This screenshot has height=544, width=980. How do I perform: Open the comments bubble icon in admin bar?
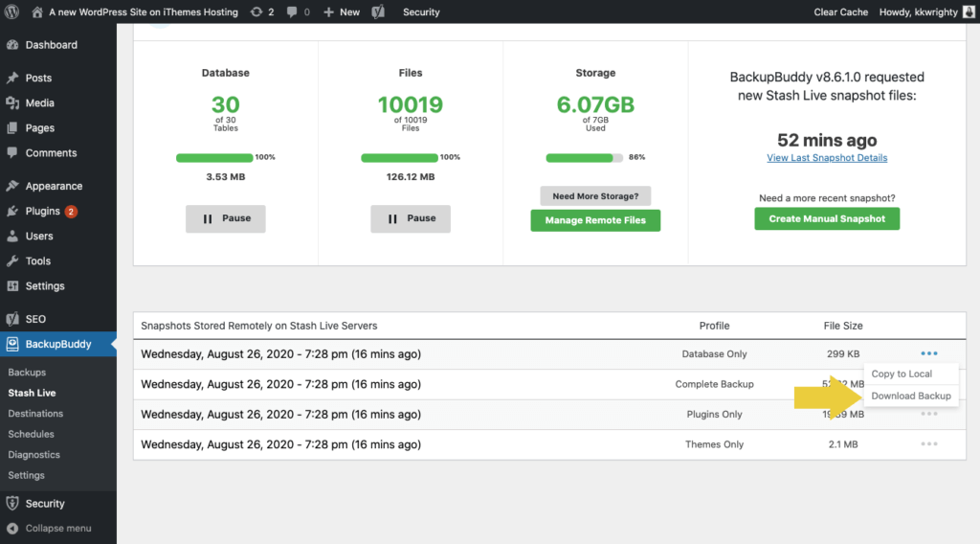pos(292,11)
